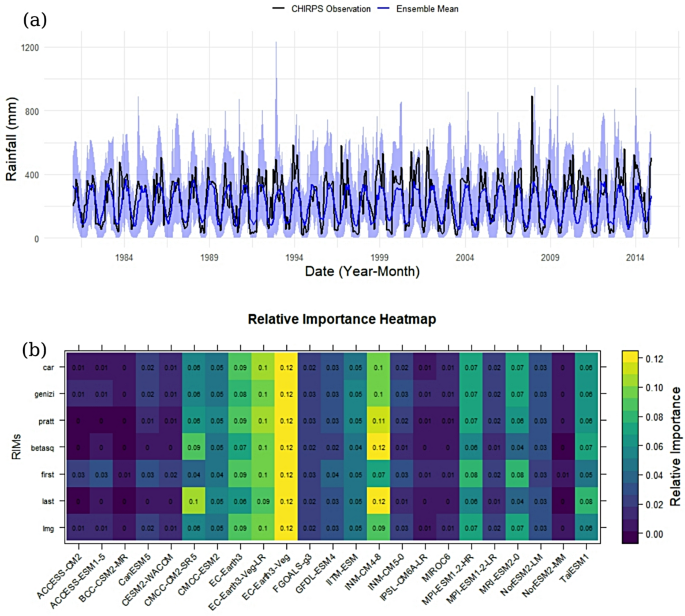This screenshot has height=616, width=685.
Task: Click the 0.11 cell in pratt row
Action: 378,421
